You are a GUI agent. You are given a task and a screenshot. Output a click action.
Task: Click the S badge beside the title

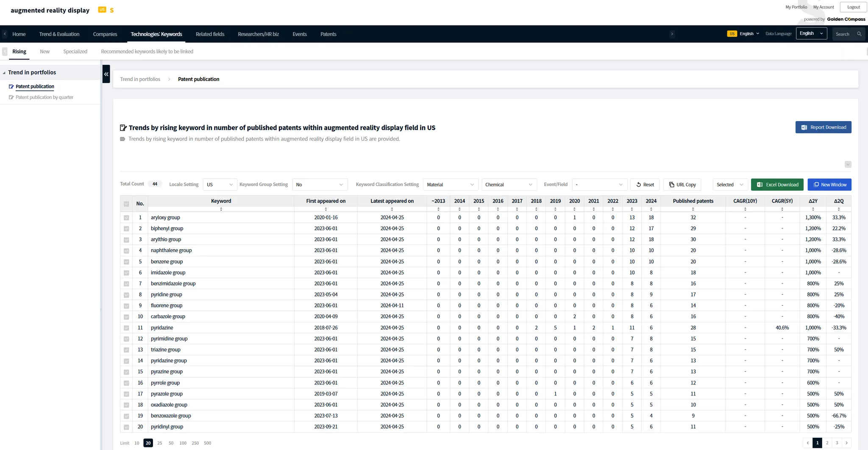pyautogui.click(x=112, y=10)
